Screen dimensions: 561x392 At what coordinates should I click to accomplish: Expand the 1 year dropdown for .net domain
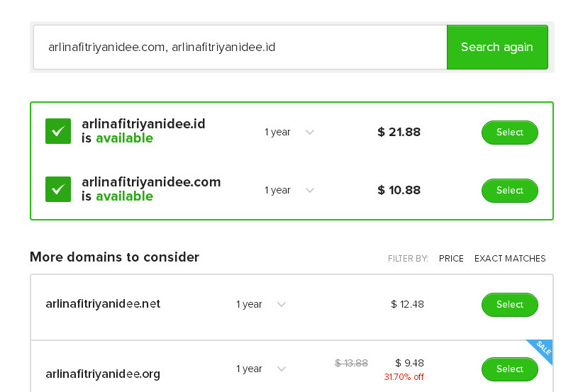coord(261,304)
